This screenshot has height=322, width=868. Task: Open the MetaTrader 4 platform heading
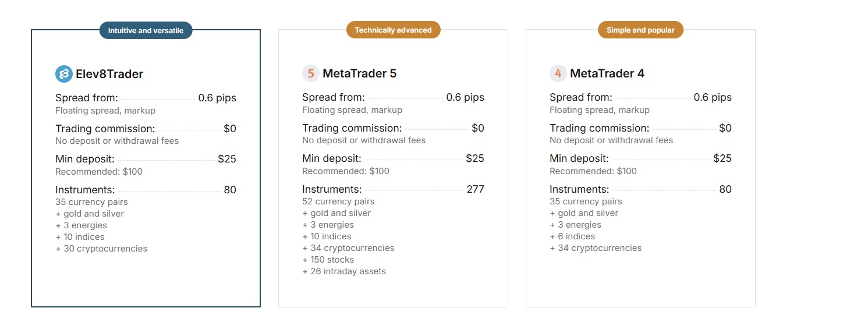point(607,73)
